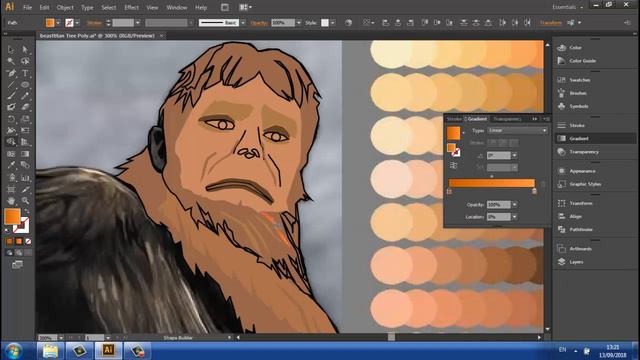Image resolution: width=640 pixels, height=360 pixels.
Task: Select the Perspective Grid tool
Action: [25, 142]
